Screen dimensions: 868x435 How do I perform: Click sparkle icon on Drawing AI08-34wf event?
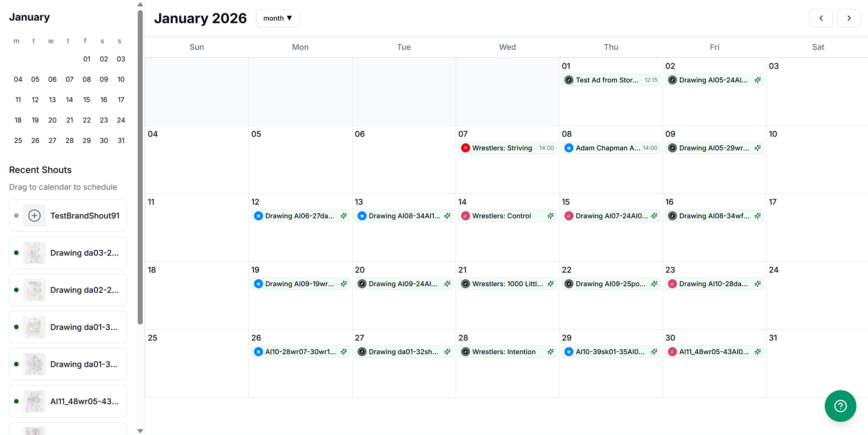[758, 216]
